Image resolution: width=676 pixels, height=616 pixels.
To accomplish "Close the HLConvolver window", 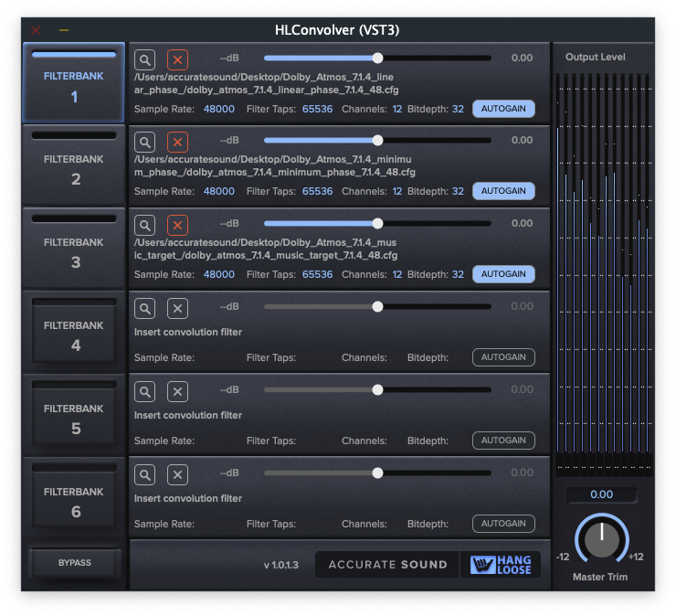I will 36,30.
